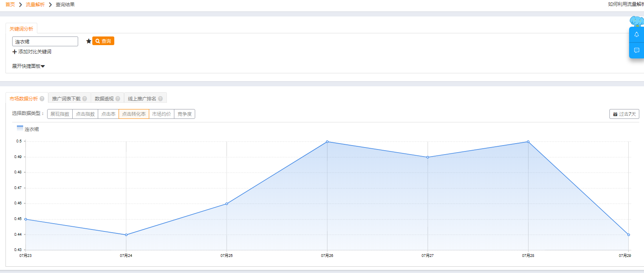This screenshot has height=273, width=644.
Task: Expand the 展开快捷面板 quick panel
Action: coord(28,66)
